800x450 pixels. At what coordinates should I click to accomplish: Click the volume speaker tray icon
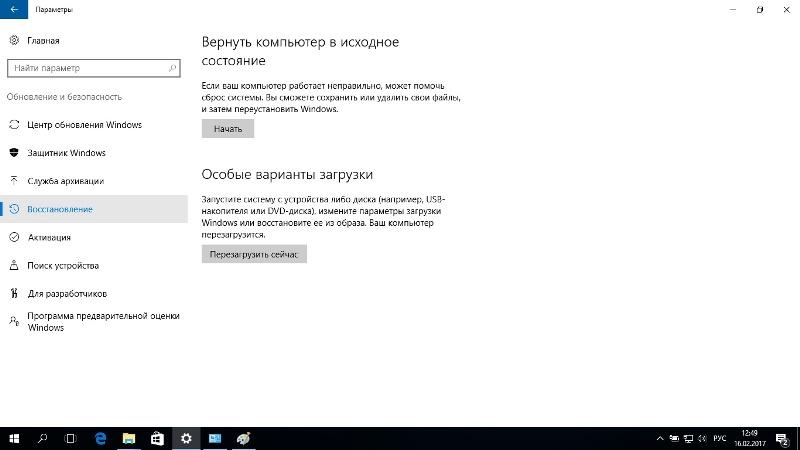coord(702,438)
